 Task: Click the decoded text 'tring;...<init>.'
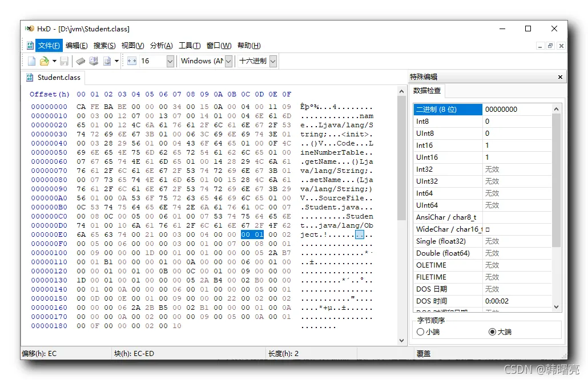[337, 134]
